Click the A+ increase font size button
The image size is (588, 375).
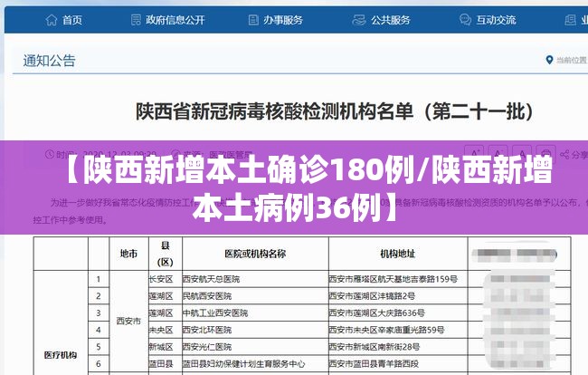click(474, 154)
